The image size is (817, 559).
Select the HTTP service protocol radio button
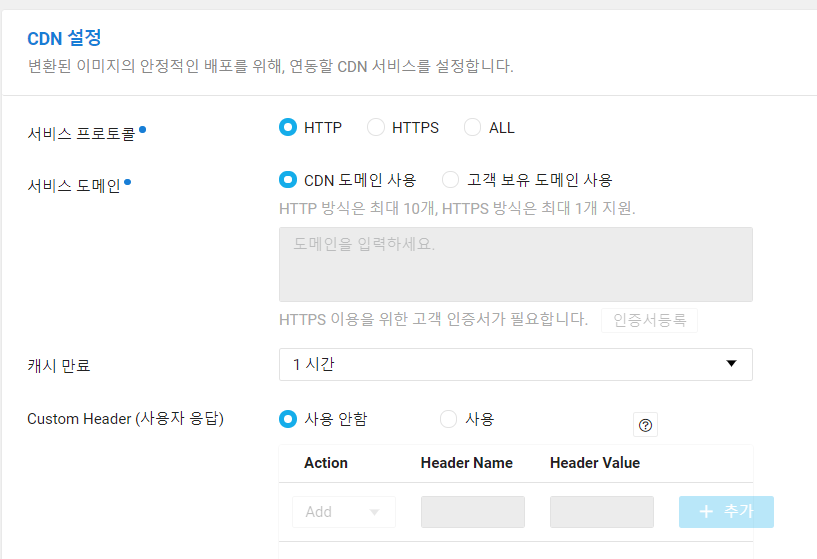288,127
